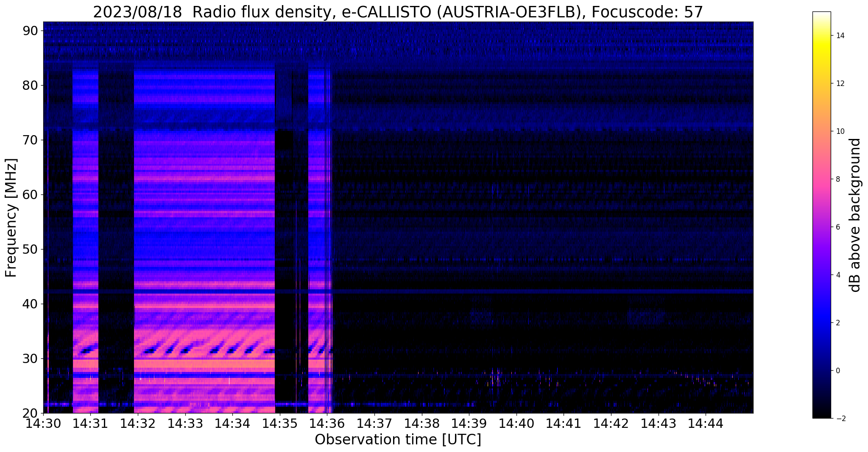This screenshot has width=868, height=452.
Task: Click the colorbar tick value 6
Action: pos(838,227)
